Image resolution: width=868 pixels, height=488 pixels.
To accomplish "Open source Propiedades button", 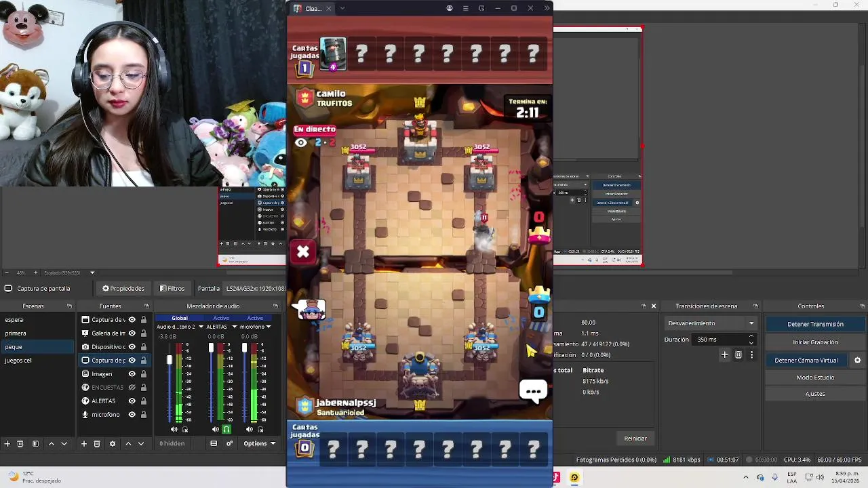I will (123, 288).
